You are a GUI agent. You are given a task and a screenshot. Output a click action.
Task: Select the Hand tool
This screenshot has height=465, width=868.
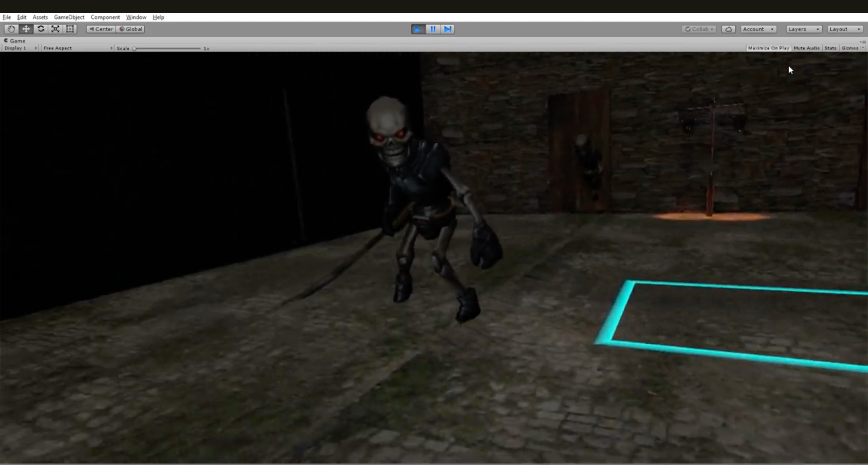11,29
